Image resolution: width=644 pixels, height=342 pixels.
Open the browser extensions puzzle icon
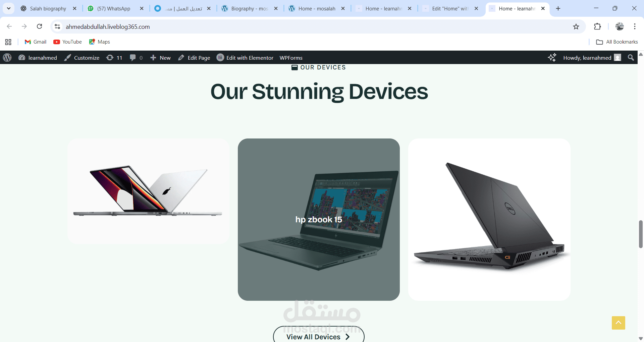coord(597,26)
